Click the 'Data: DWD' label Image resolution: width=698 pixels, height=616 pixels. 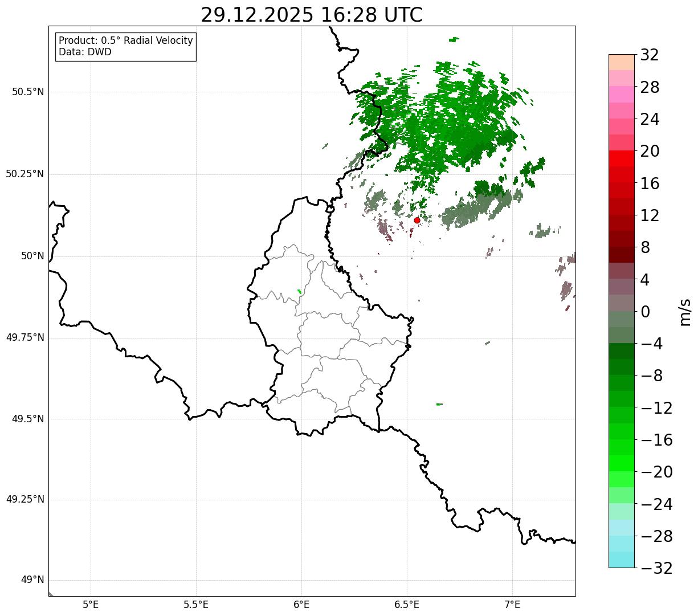[x=85, y=52]
